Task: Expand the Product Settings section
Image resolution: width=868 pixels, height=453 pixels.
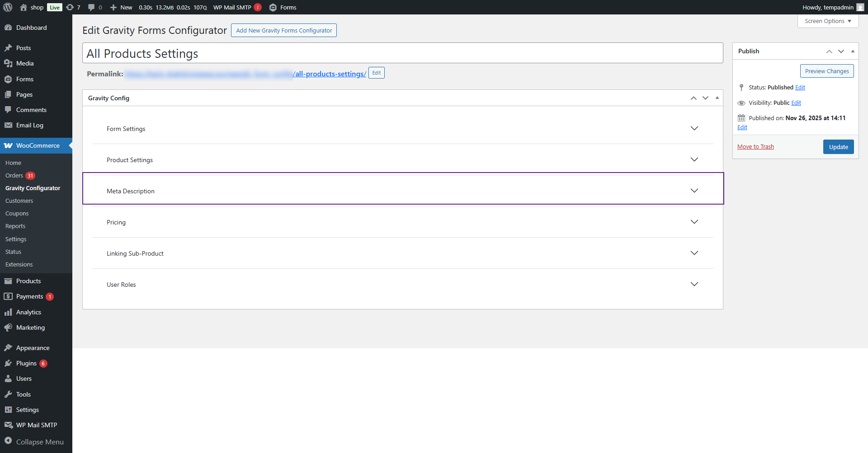Action: (403, 160)
